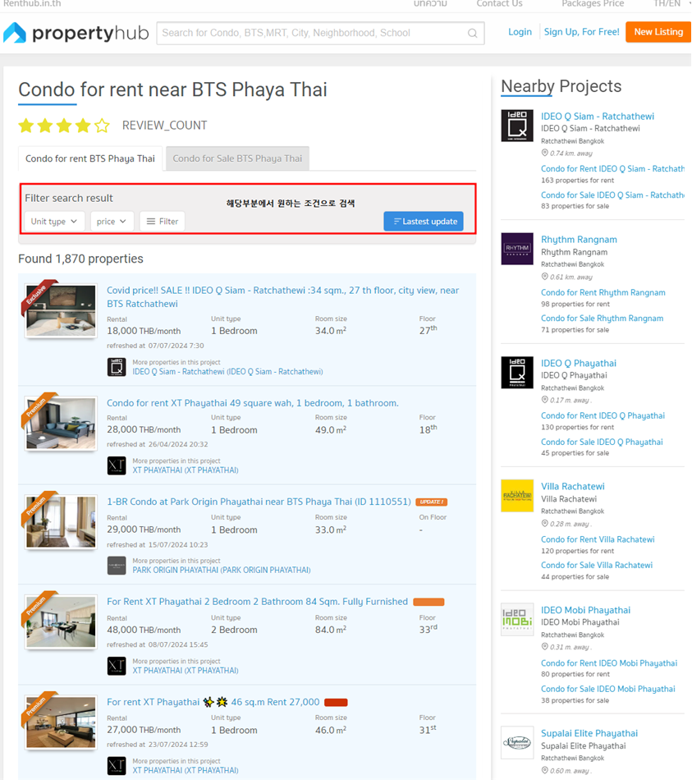Screen dimensions: 692x784
Task: Click the propertyhub logo
Action: coord(76,33)
